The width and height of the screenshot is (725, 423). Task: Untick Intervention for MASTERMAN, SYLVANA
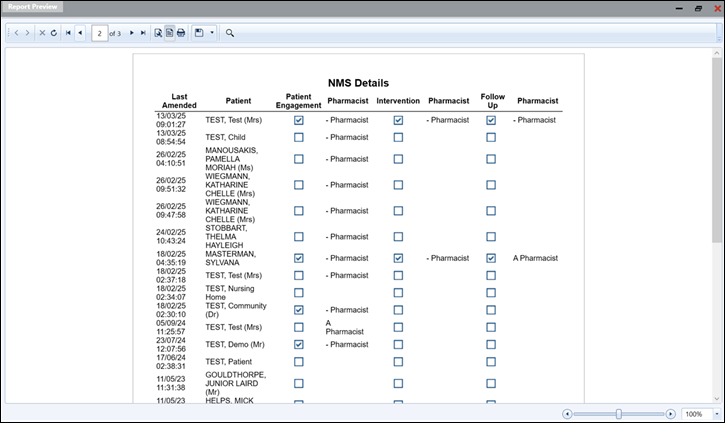click(x=398, y=258)
